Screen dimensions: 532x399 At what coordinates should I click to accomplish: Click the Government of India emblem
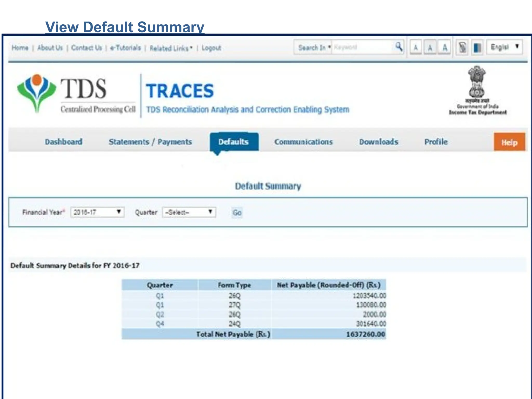coord(477,90)
